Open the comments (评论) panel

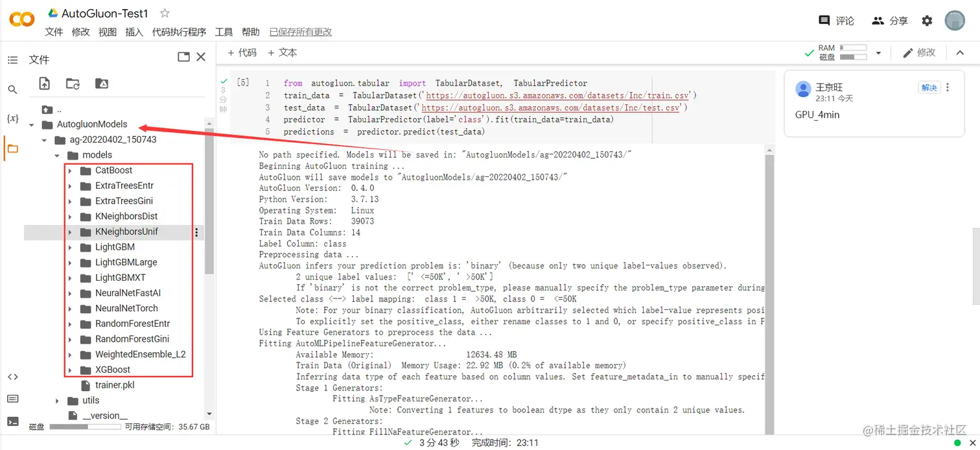837,21
